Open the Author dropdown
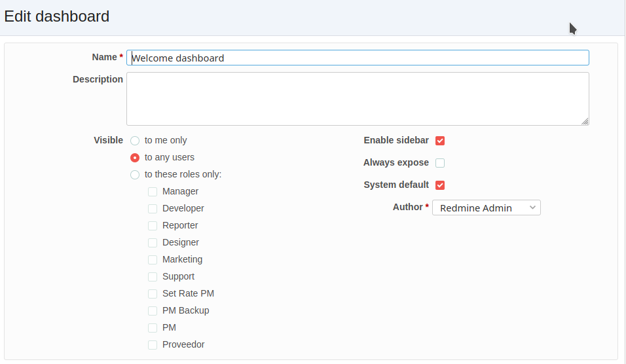The height and width of the screenshot is (364, 626). [487, 208]
